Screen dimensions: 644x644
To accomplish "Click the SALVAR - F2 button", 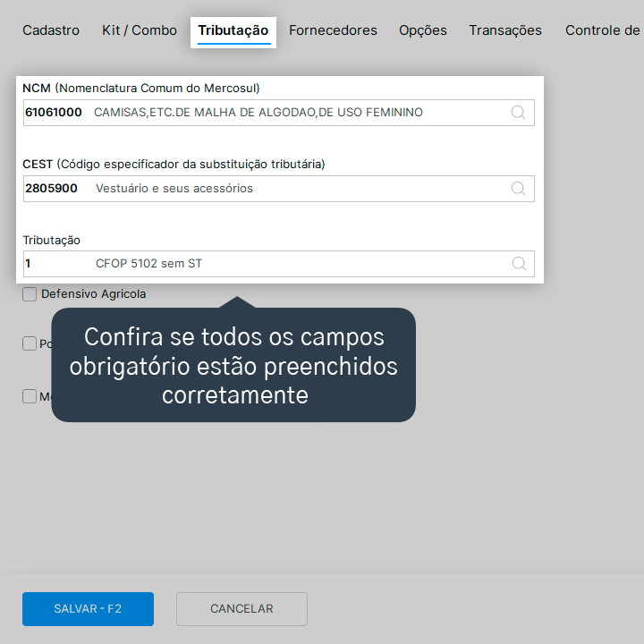I will pyautogui.click(x=88, y=609).
